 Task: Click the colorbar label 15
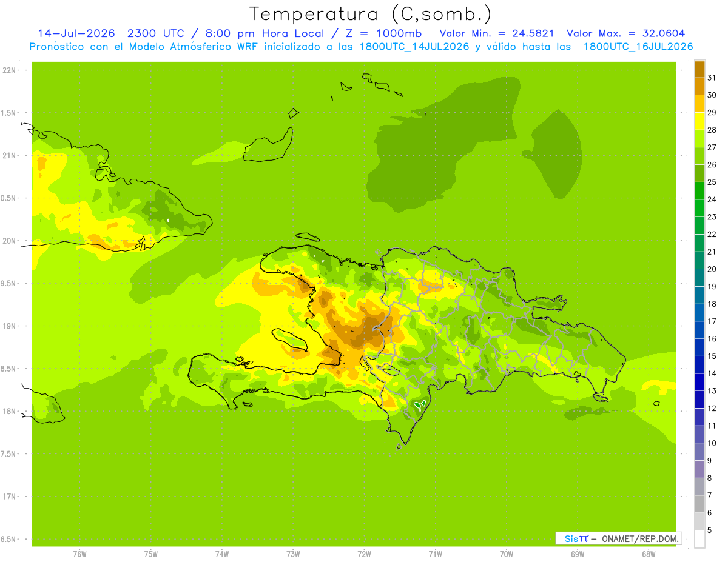[x=712, y=356]
